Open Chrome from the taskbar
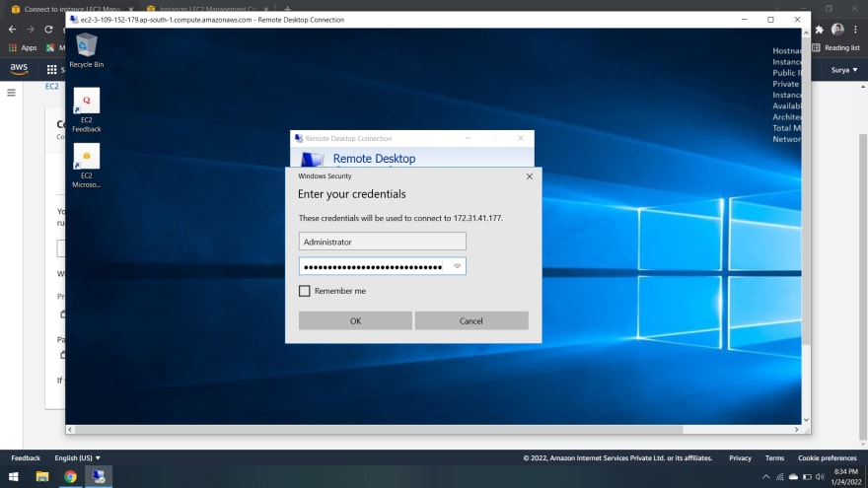This screenshot has width=868, height=488. tap(70, 476)
